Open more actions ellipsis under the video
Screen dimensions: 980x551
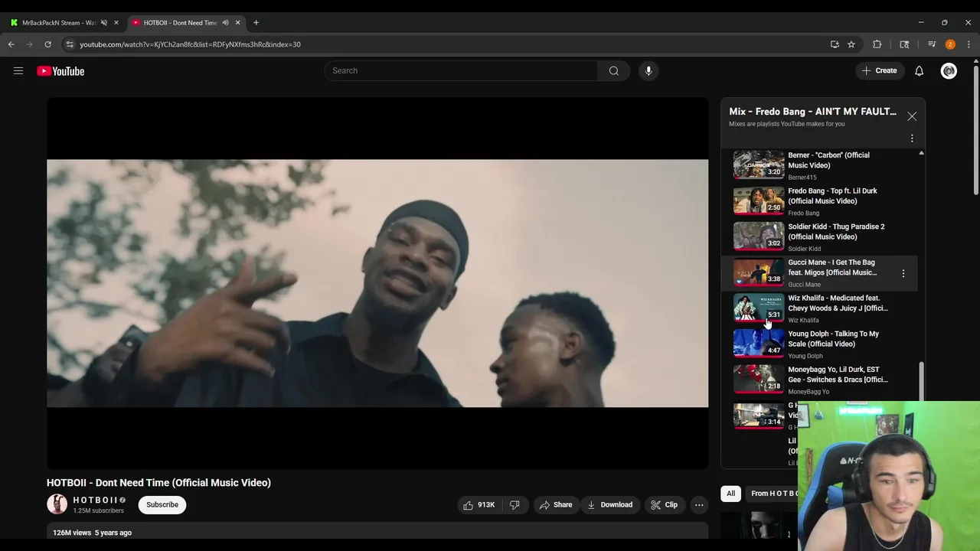pyautogui.click(x=699, y=505)
